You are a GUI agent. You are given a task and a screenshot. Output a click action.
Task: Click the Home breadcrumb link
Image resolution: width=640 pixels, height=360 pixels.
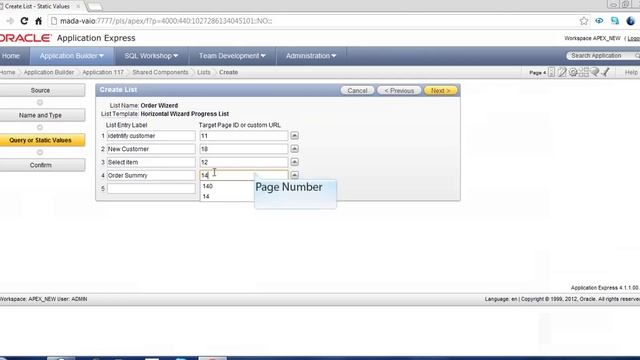point(7,72)
